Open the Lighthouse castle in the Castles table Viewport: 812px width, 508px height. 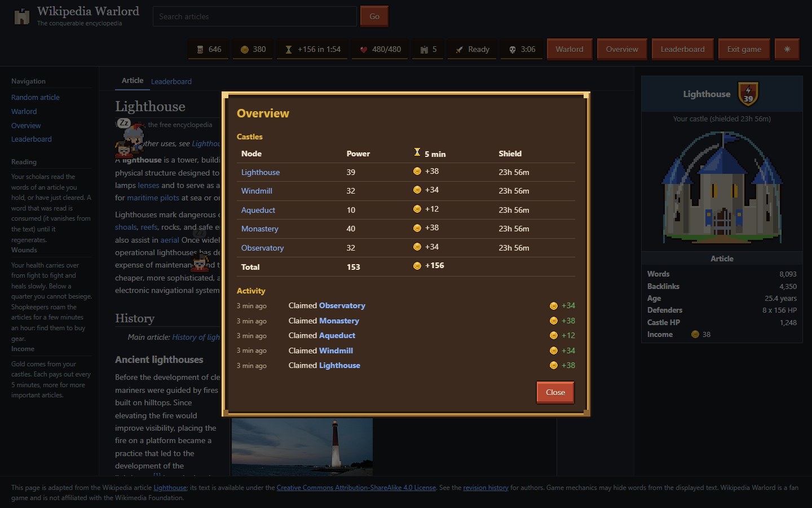[261, 172]
